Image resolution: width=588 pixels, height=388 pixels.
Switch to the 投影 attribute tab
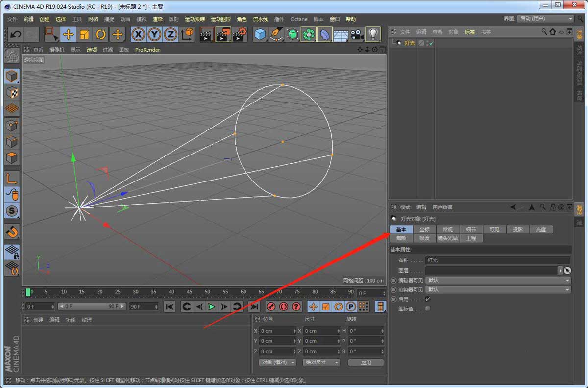click(517, 229)
